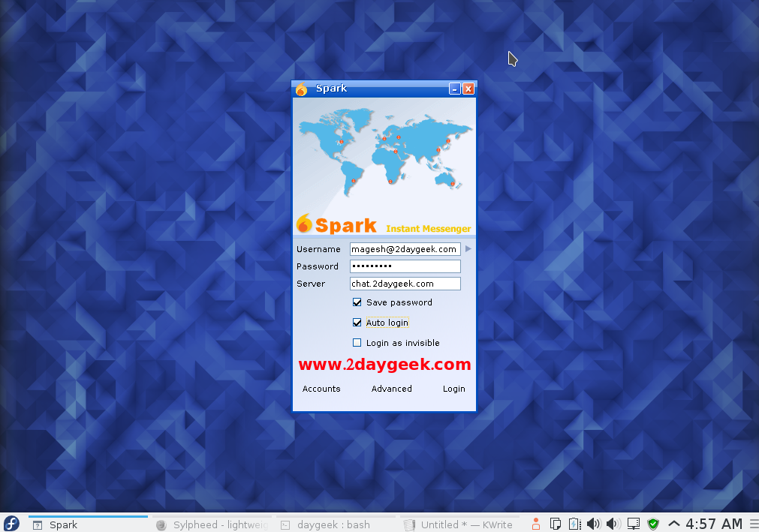The height and width of the screenshot is (532, 759).
Task: Enable Login as invisible checkbox
Action: pos(357,343)
